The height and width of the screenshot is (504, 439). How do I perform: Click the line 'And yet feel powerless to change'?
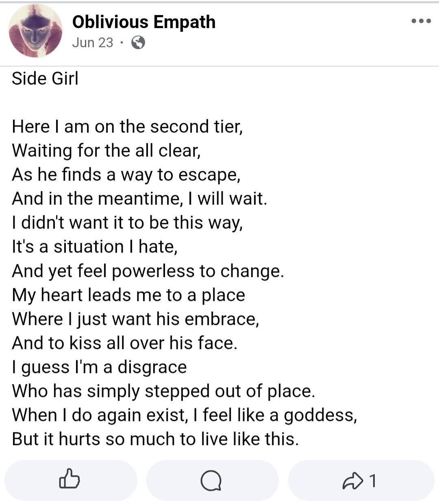tap(148, 271)
